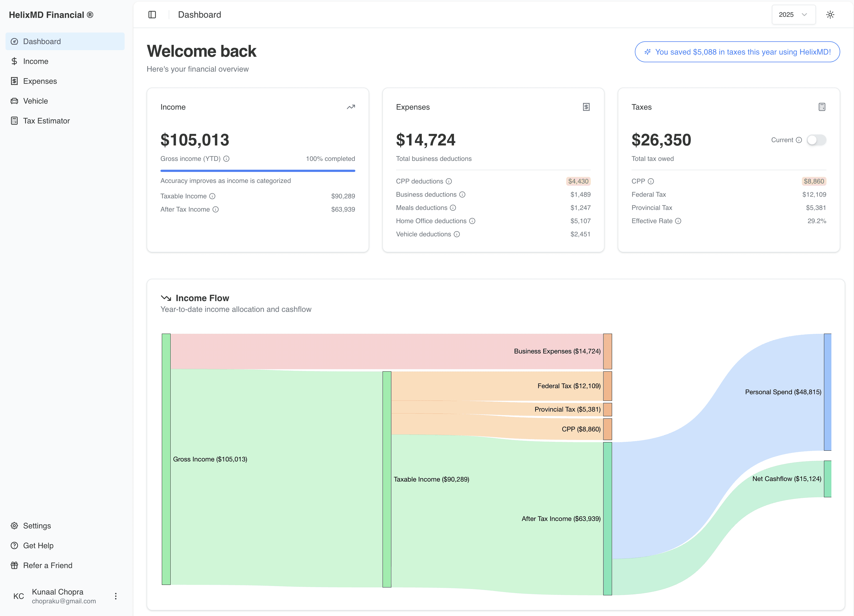Click the income completion progress bar

(257, 171)
